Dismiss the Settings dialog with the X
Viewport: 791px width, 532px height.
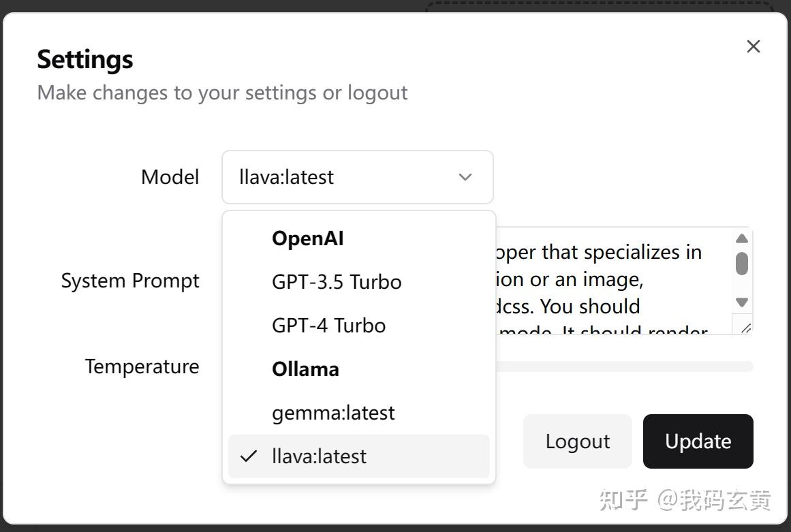tap(753, 46)
